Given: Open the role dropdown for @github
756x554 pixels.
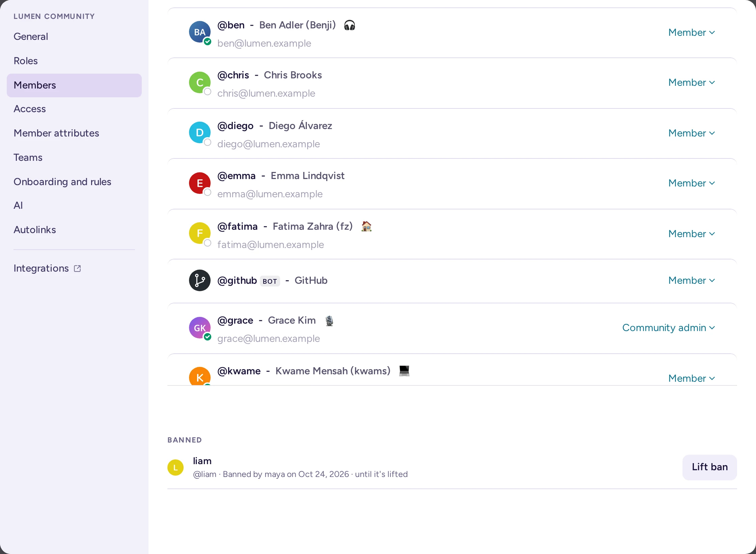Looking at the screenshot, I should [692, 280].
